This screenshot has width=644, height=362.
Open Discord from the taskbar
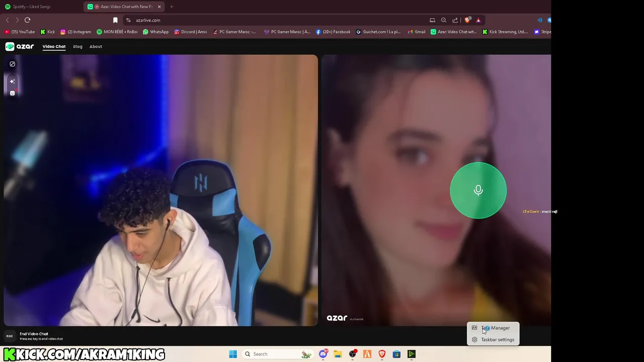point(323,354)
